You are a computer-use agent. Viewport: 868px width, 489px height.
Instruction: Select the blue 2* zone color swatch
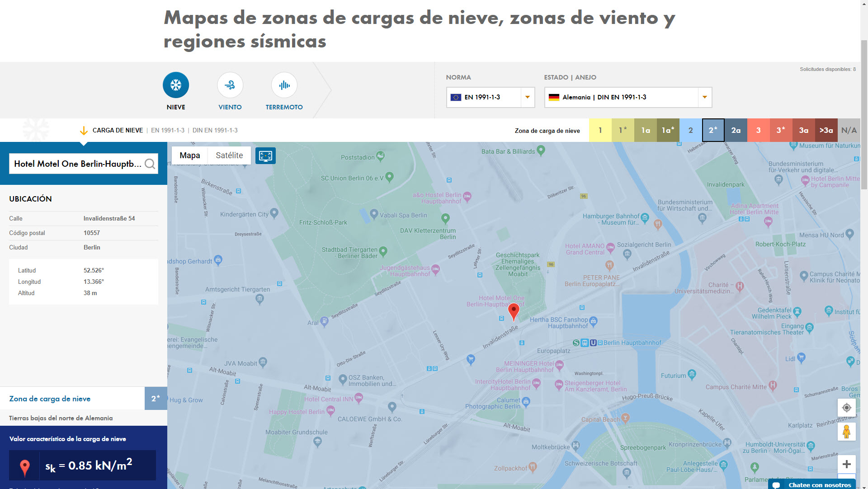pos(713,130)
